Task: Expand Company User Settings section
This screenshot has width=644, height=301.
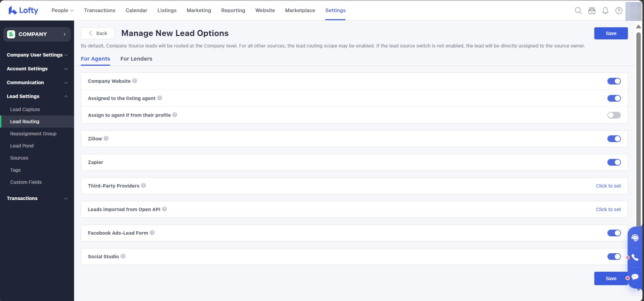Action: 37,55
